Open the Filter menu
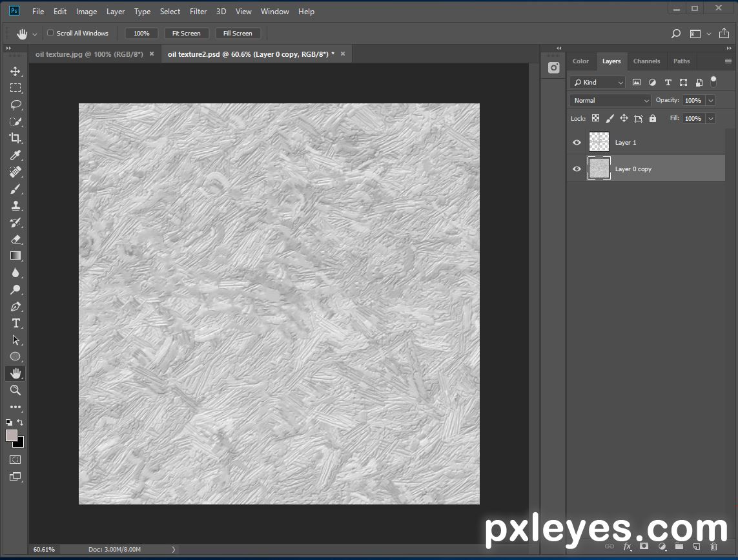738x560 pixels. (x=198, y=12)
